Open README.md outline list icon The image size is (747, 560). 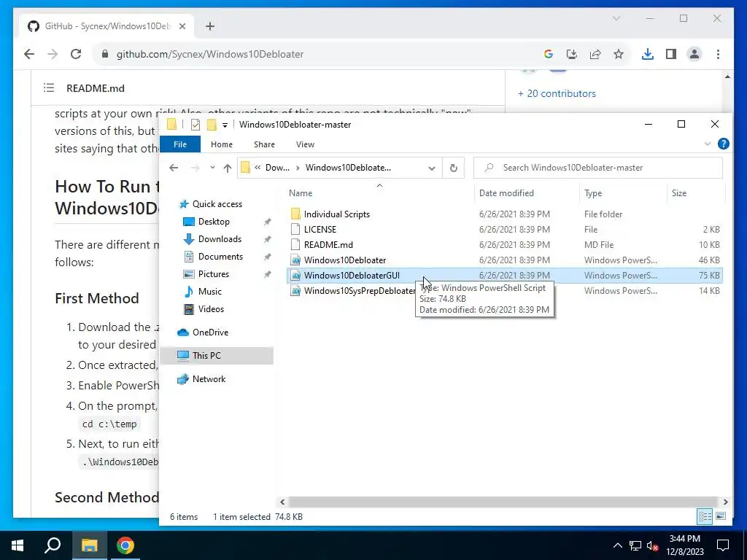click(x=49, y=87)
